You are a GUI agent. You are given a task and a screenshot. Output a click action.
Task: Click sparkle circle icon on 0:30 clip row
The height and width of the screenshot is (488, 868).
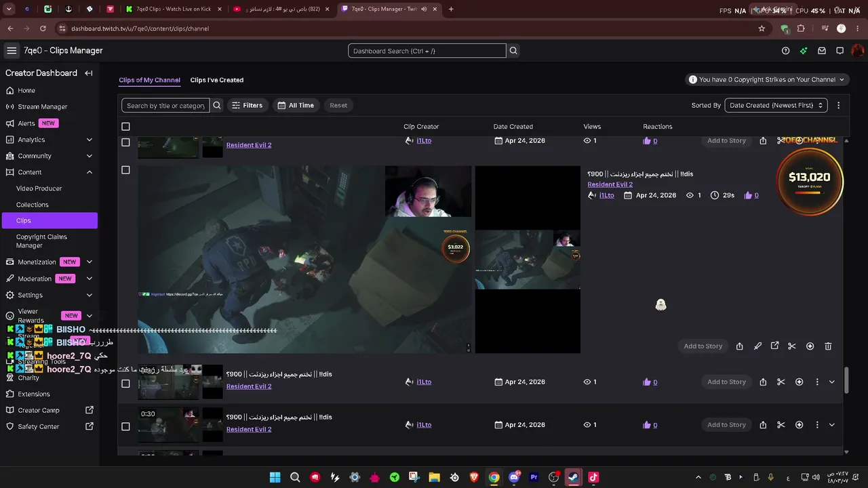tap(799, 425)
